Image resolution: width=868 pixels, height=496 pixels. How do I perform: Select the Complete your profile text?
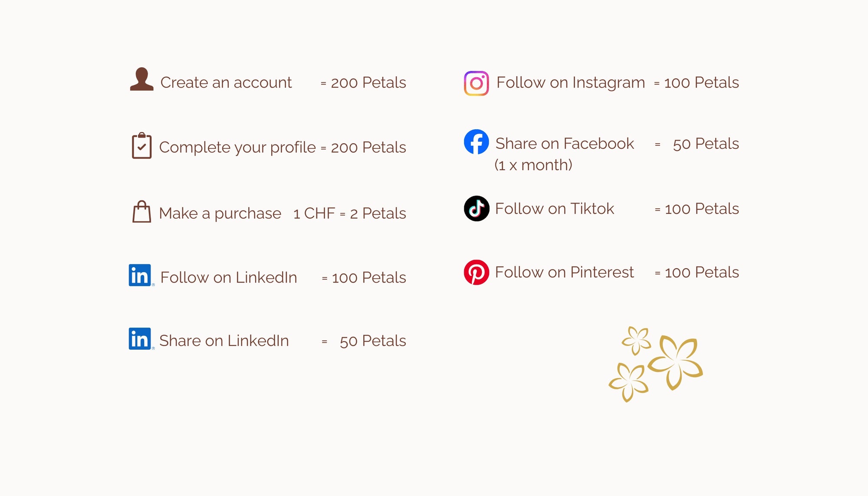tap(237, 147)
